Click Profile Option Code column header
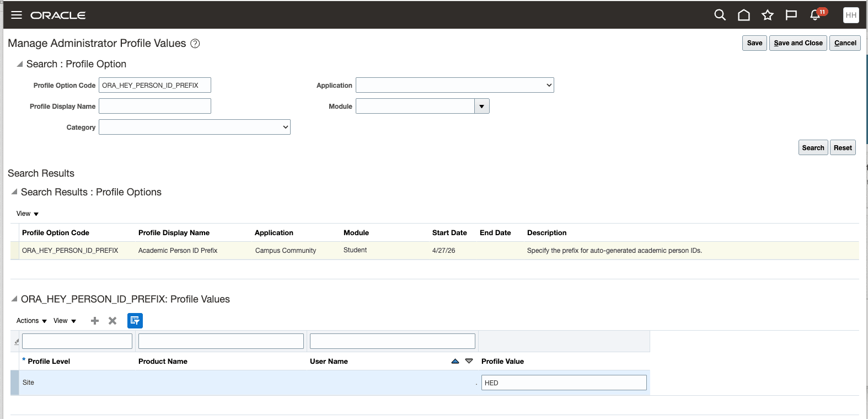The width and height of the screenshot is (868, 419). (x=56, y=233)
